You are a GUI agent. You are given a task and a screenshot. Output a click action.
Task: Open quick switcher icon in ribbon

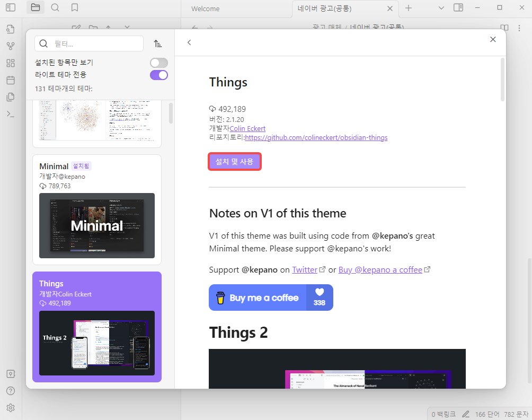pos(11,29)
